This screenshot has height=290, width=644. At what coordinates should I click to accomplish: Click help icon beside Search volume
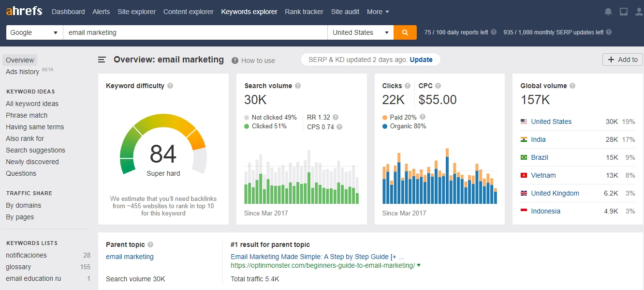point(298,86)
